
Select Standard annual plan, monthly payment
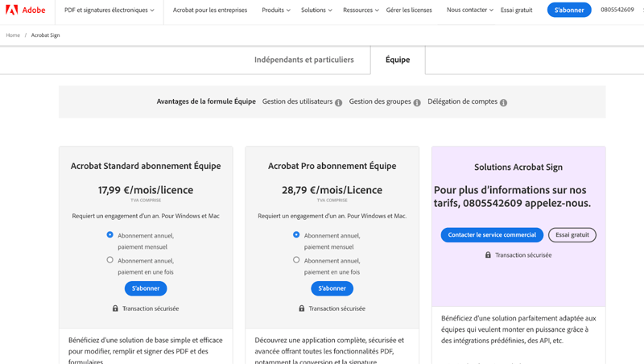(x=109, y=234)
